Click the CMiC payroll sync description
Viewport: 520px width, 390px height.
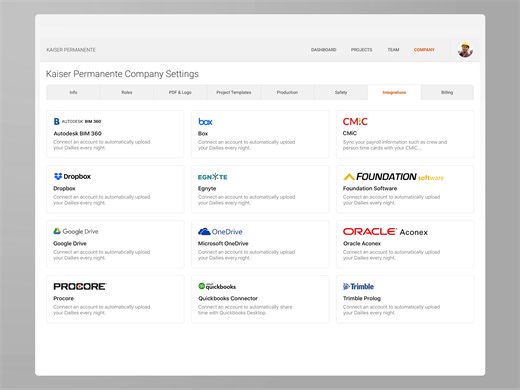click(x=395, y=145)
